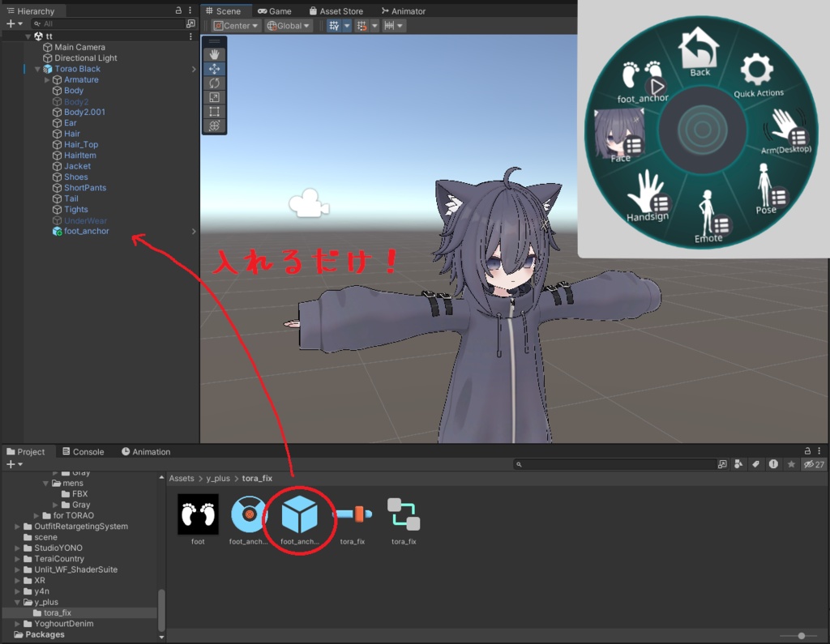830x644 pixels.
Task: Lock the Project panel
Action: coord(807,451)
